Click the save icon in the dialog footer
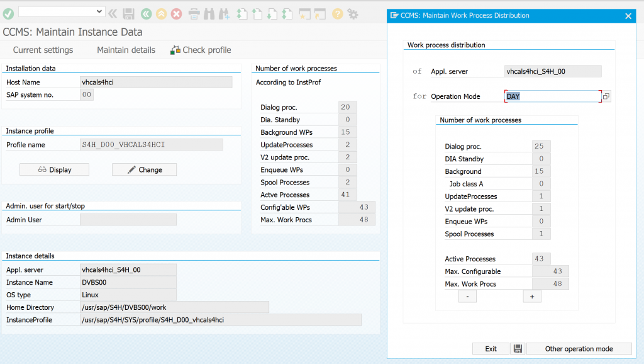Screen dimensions: 644x364 (518, 348)
